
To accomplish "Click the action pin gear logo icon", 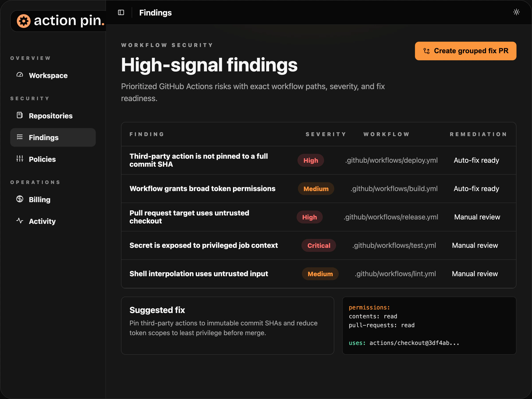I will click(x=23, y=21).
